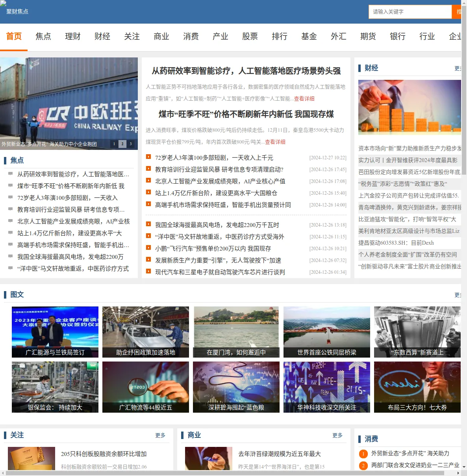Click play icon beside 我国全球海拔最高风电场

click(148, 224)
